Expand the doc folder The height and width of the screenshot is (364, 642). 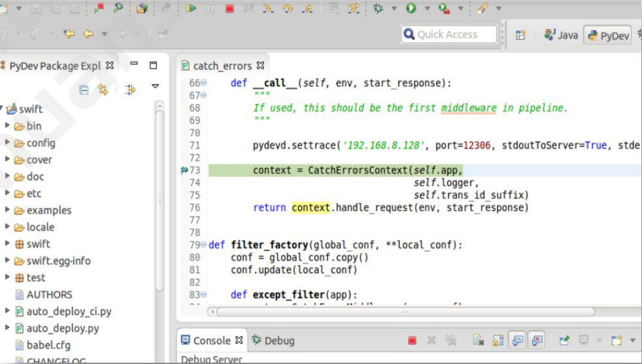(7, 175)
